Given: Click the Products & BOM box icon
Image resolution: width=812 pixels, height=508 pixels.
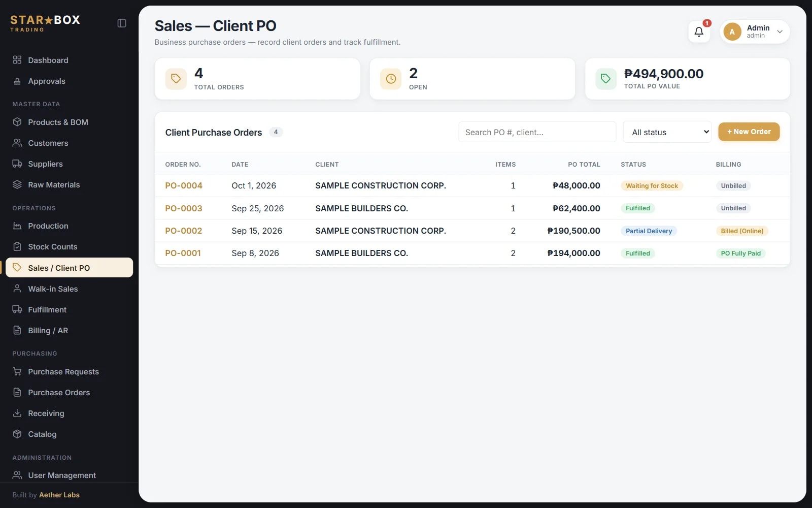Looking at the screenshot, I should (x=17, y=122).
